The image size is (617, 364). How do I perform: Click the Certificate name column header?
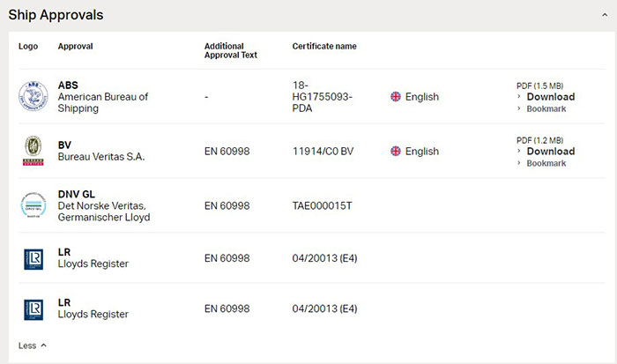pos(324,46)
